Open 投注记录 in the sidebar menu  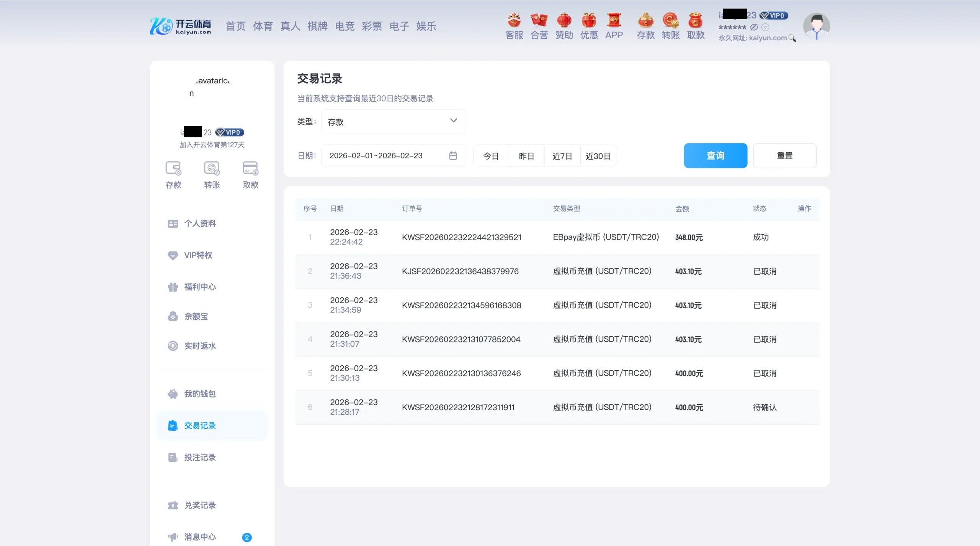[200, 457]
